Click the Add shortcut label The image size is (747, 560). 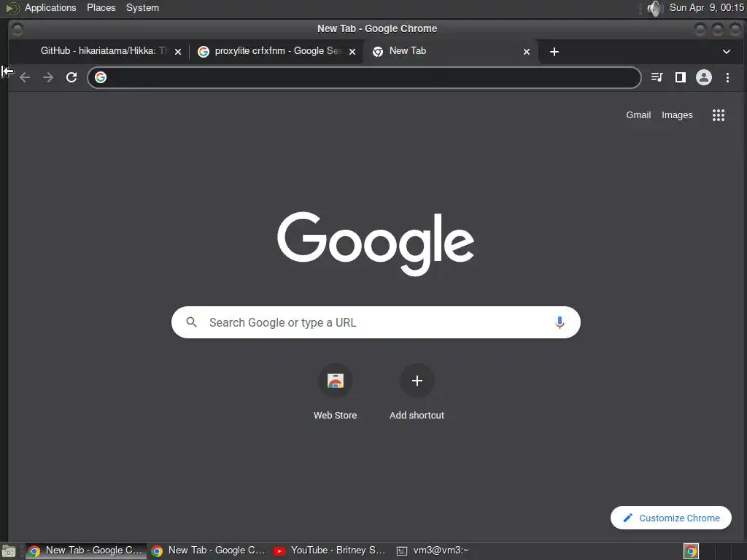click(x=417, y=415)
